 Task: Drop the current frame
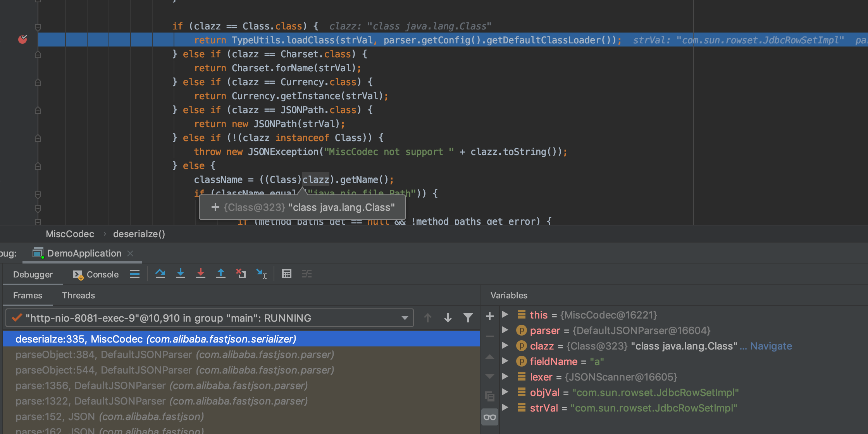pyautogui.click(x=241, y=274)
